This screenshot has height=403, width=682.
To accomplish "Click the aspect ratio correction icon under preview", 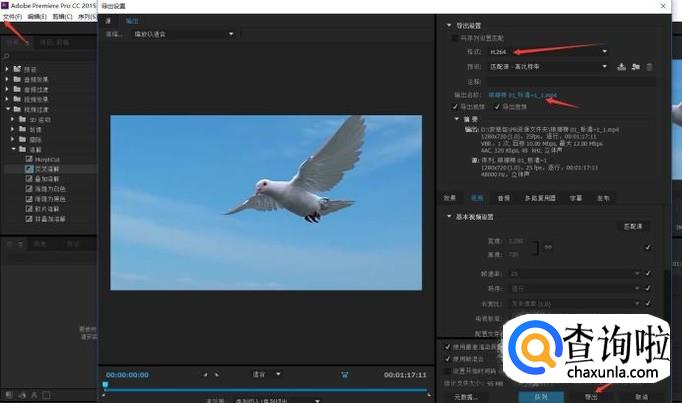I will 344,374.
